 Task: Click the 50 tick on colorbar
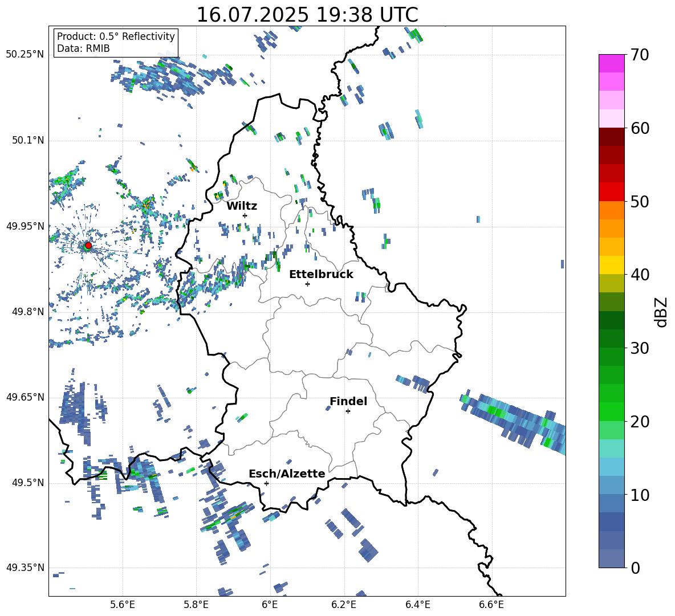(x=640, y=201)
